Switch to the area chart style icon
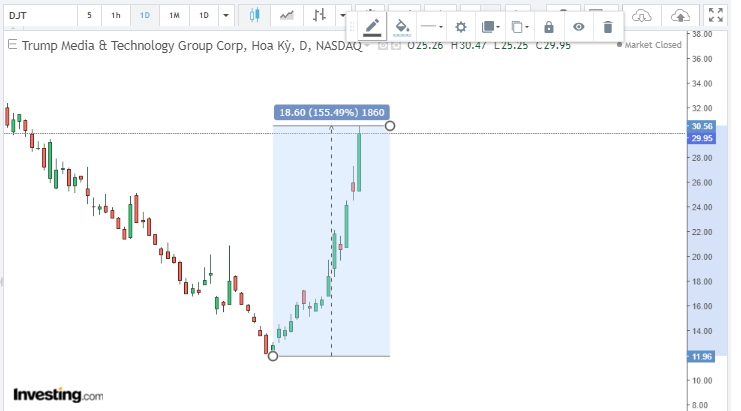The height and width of the screenshot is (411, 741). (x=288, y=16)
